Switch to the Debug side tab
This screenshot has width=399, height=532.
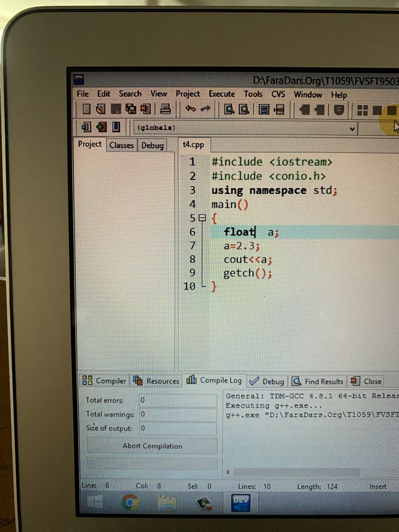153,145
